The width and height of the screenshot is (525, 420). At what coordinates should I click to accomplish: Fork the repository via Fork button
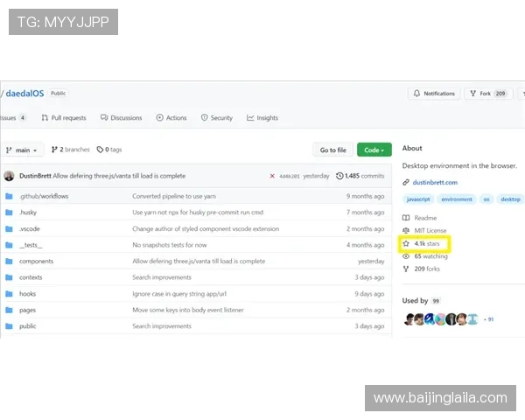tap(488, 94)
